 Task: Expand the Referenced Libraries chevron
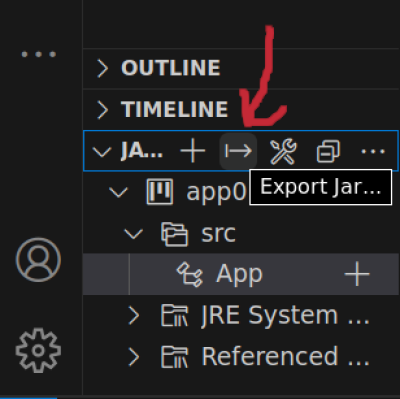point(134,357)
